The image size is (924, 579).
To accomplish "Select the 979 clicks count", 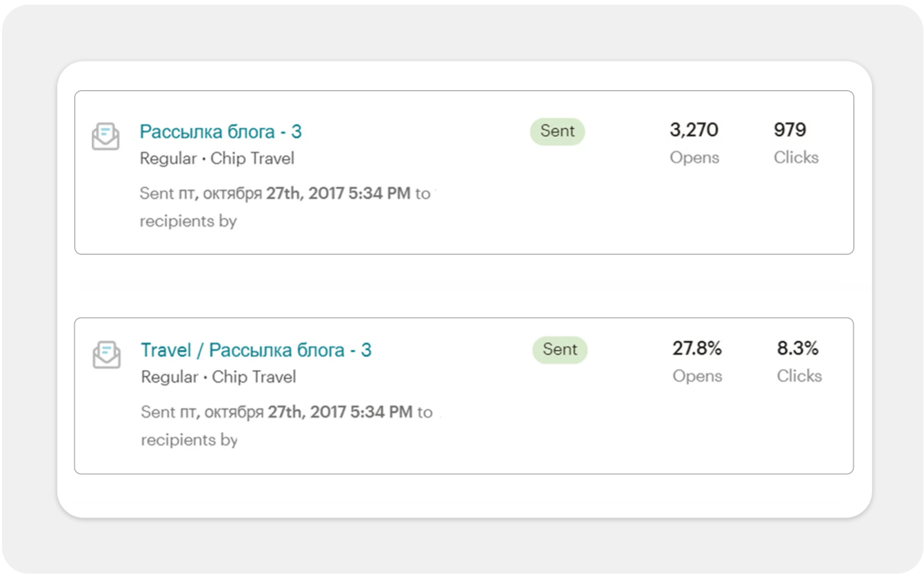I will click(x=790, y=130).
